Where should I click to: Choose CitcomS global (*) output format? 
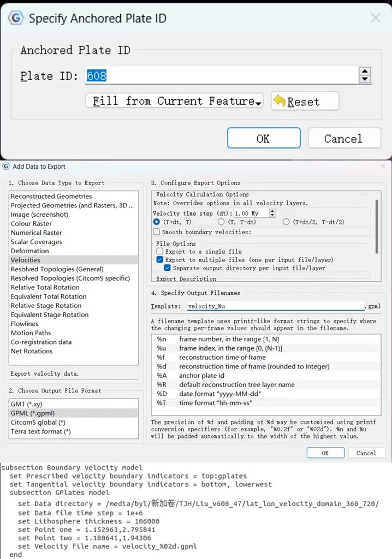point(74,422)
